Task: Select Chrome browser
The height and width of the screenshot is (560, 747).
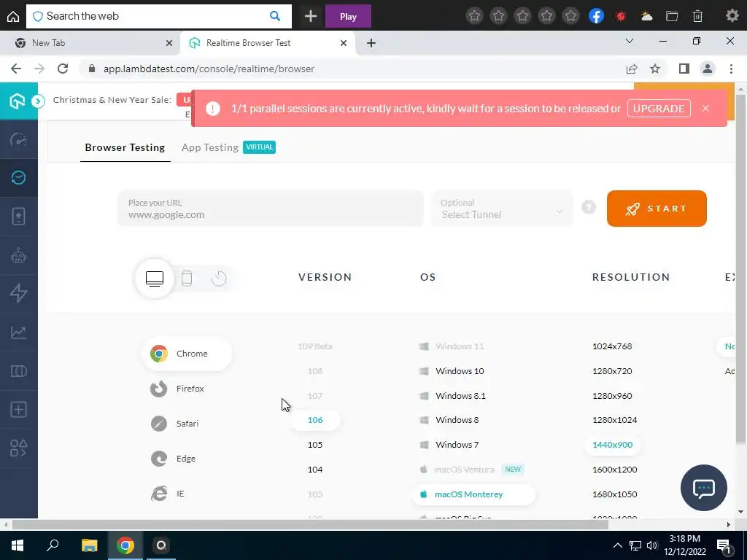Action: click(187, 354)
